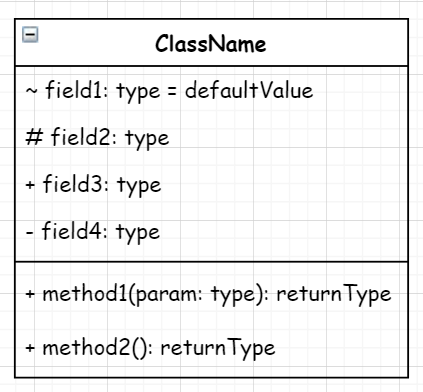Select the private field4 attribute row
Image resolution: width=423 pixels, height=392 pixels.
point(211,232)
